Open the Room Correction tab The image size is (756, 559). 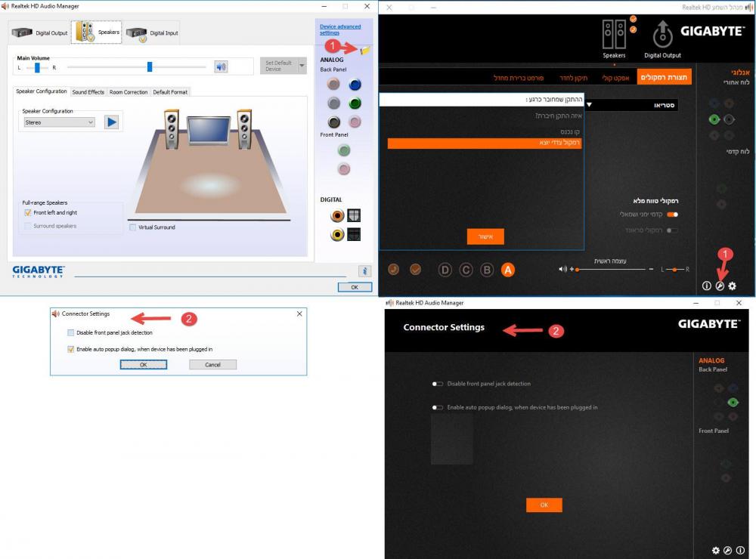[x=129, y=92]
